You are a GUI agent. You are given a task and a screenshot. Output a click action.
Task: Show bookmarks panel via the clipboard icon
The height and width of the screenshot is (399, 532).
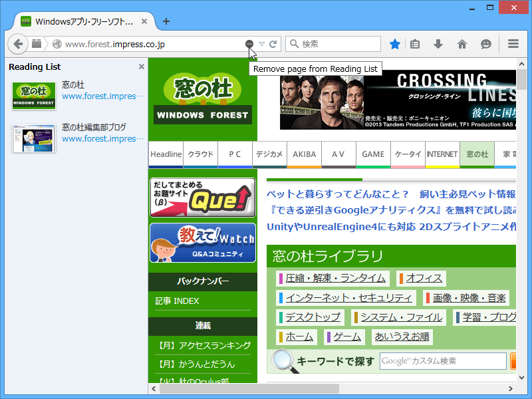414,44
